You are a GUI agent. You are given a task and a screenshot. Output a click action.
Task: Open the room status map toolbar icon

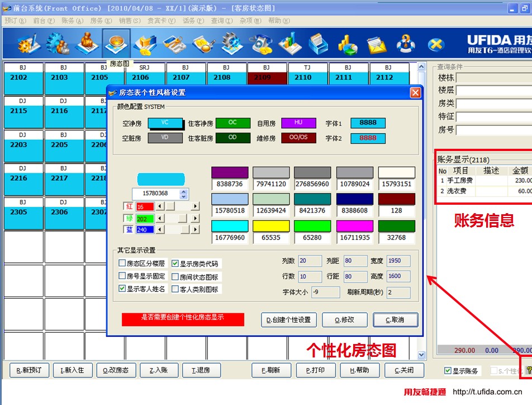116,44
